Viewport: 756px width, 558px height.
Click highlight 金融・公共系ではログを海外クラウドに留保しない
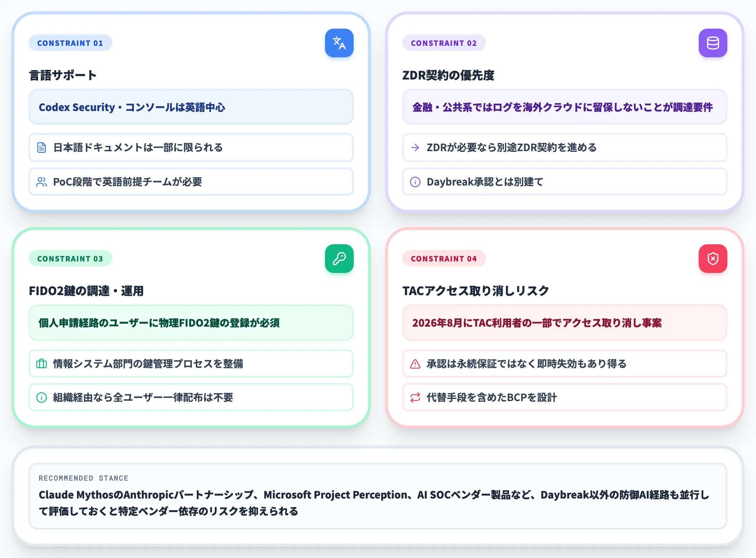(565, 107)
